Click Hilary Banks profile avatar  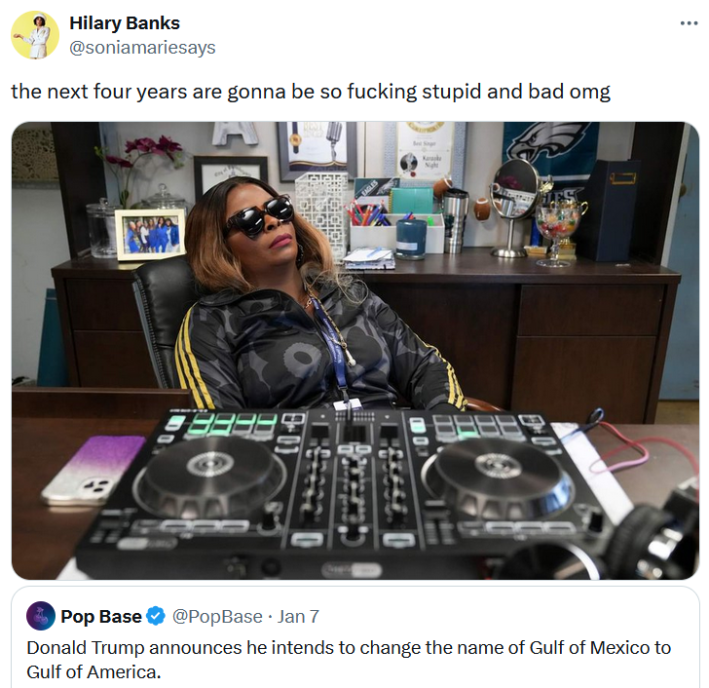[x=35, y=35]
